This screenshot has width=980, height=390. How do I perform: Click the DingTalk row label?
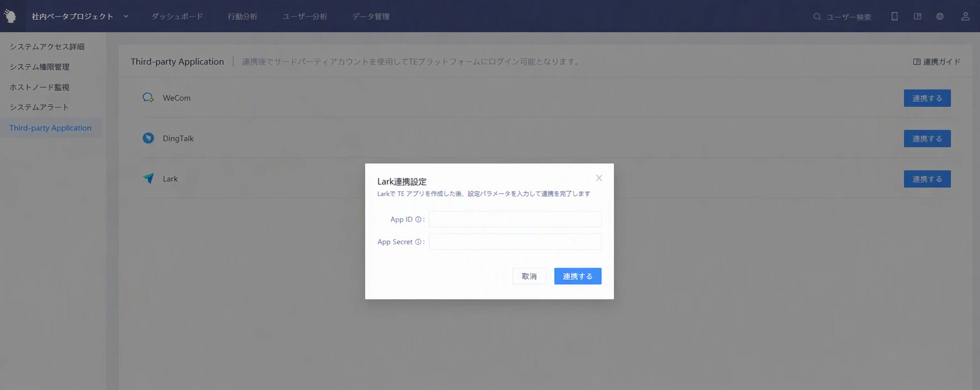pyautogui.click(x=178, y=138)
